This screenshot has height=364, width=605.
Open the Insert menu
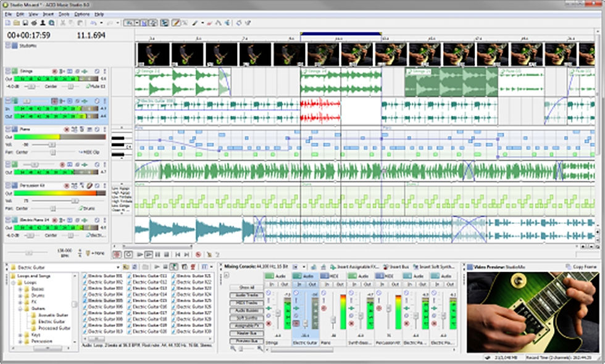(48, 14)
